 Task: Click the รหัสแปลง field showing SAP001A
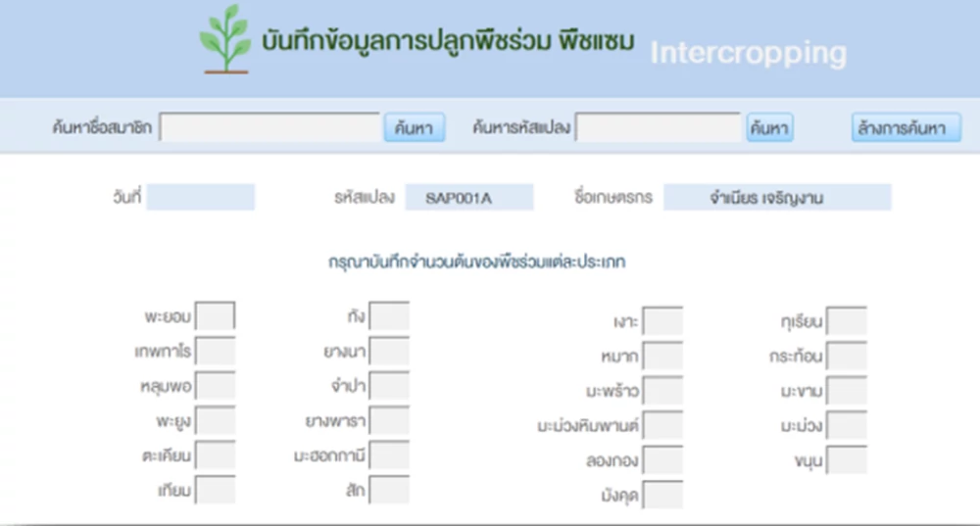coord(468,198)
